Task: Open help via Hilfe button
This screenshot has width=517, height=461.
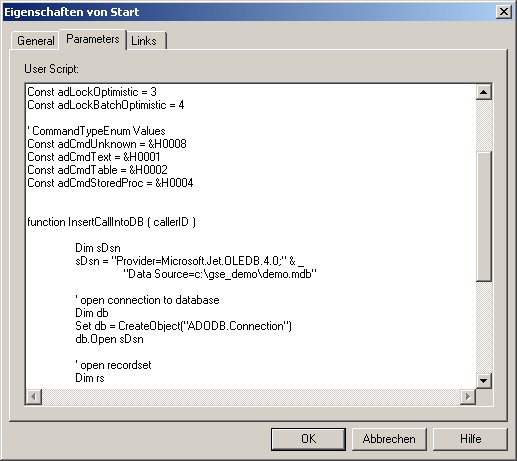Action: [x=470, y=439]
